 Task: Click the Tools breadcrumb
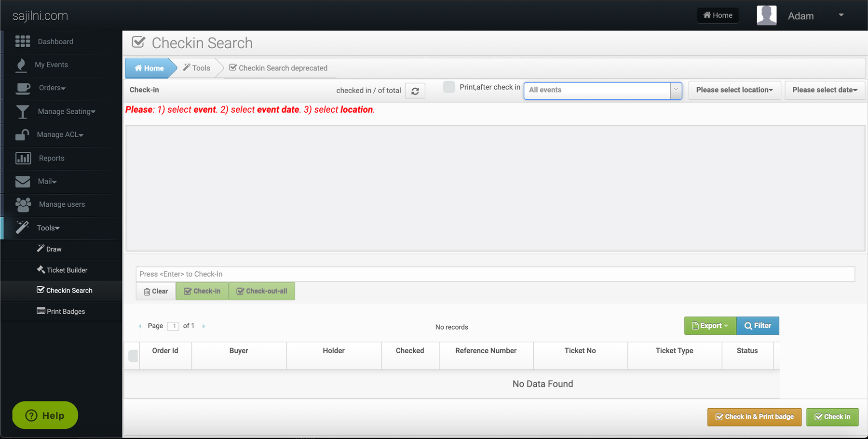click(197, 68)
